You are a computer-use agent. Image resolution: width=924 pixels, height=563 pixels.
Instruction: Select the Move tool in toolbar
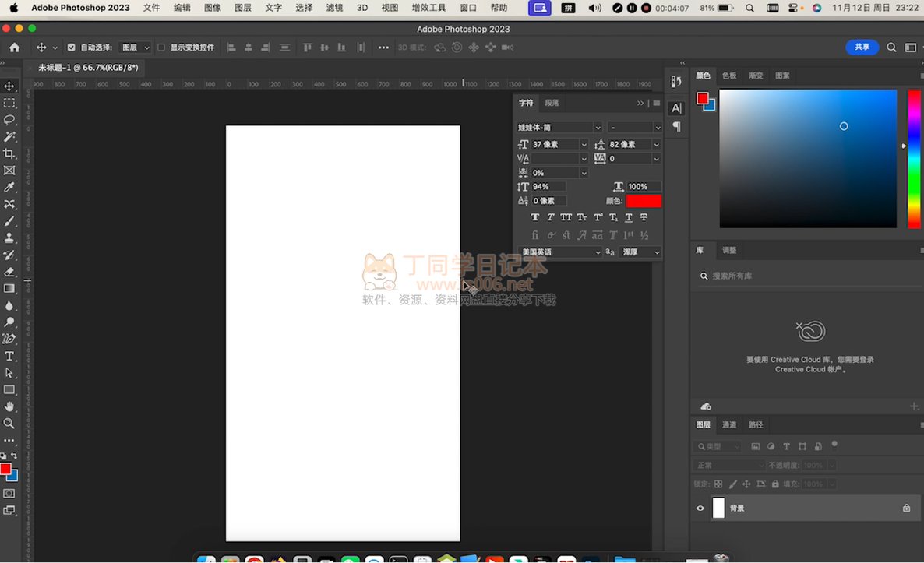(x=9, y=86)
